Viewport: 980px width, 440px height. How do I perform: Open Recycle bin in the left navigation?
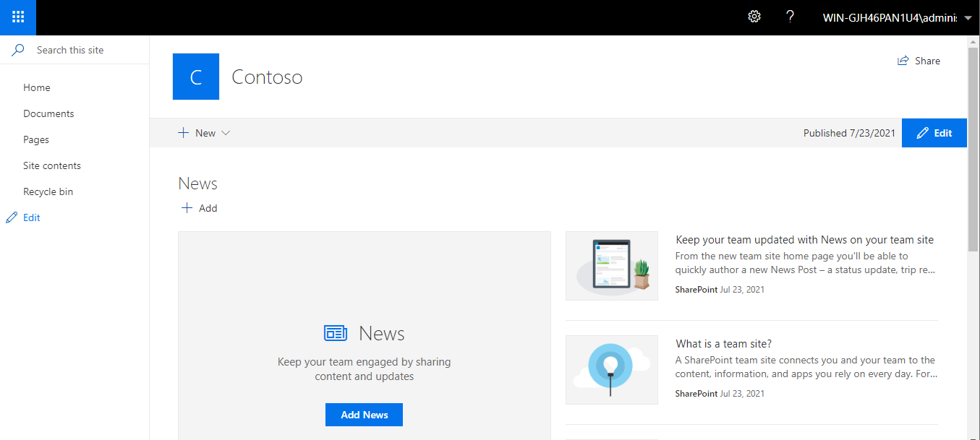[48, 191]
